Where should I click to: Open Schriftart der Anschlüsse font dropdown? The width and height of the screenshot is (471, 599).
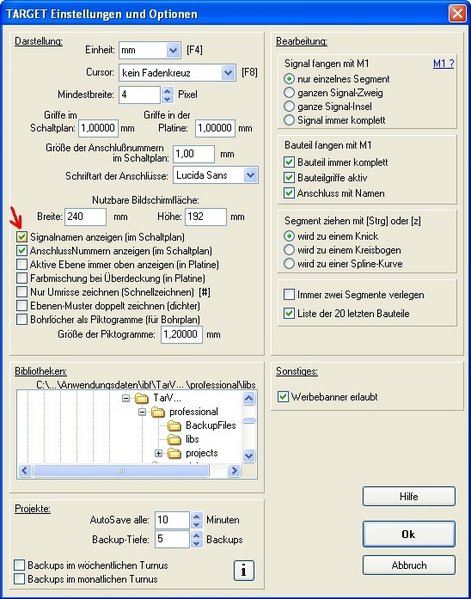pyautogui.click(x=251, y=175)
